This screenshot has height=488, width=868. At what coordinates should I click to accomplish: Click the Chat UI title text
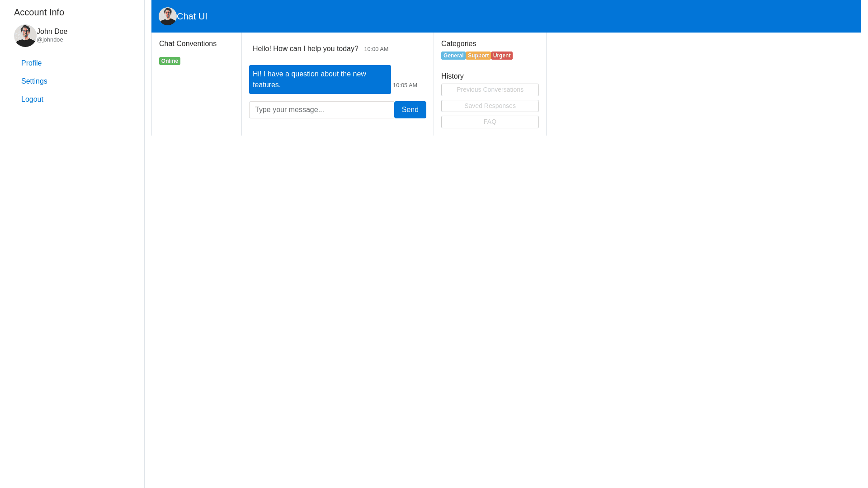192,16
